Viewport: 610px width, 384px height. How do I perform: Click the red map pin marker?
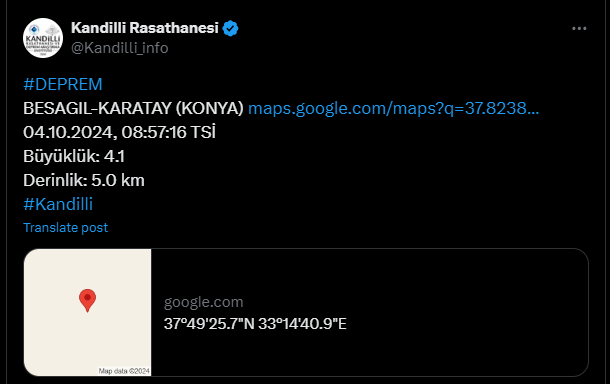(88, 300)
